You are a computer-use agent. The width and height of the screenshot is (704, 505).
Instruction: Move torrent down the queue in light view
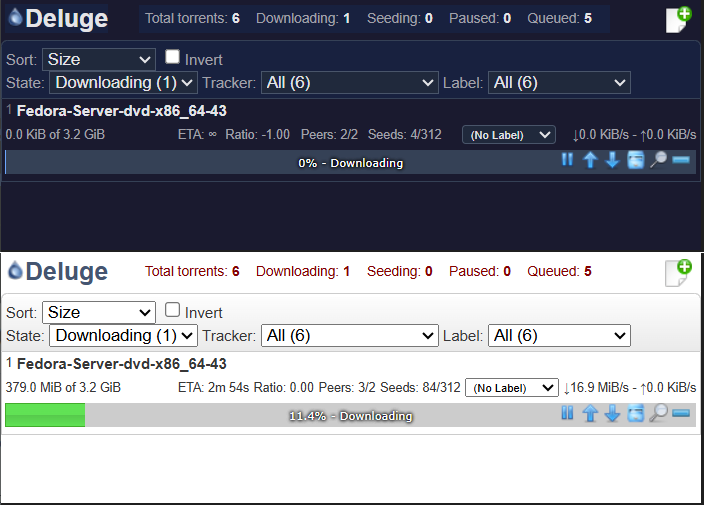[x=612, y=413]
